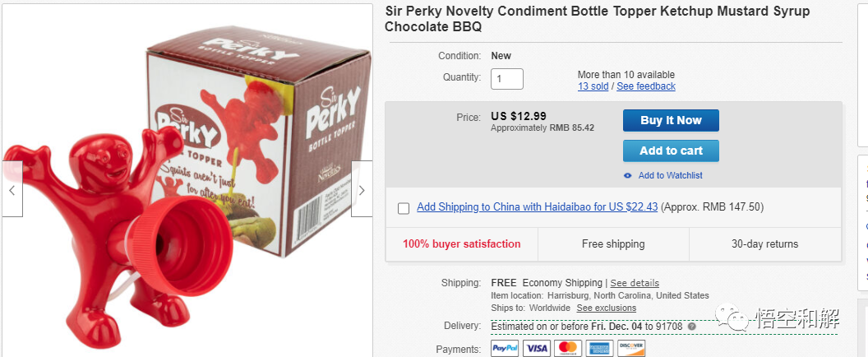Screen dimensions: 868x357
Task: Click the Visa card icon
Action: pyautogui.click(x=537, y=349)
